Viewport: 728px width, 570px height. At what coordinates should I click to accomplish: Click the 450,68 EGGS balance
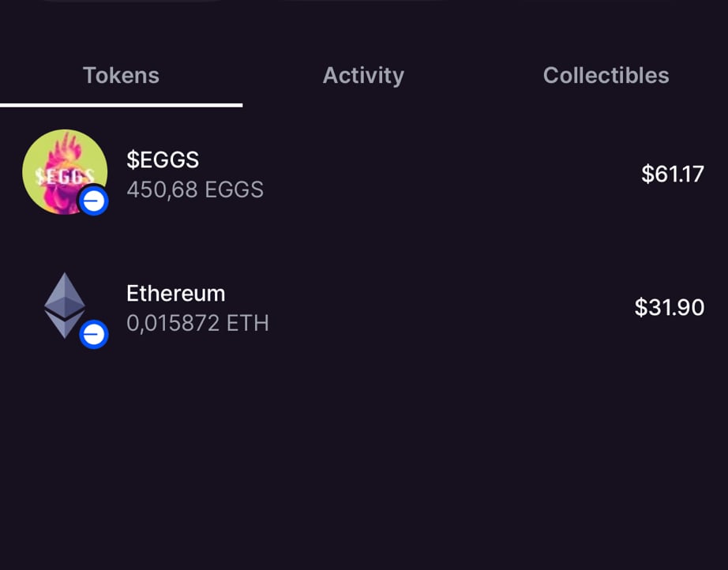coord(195,190)
